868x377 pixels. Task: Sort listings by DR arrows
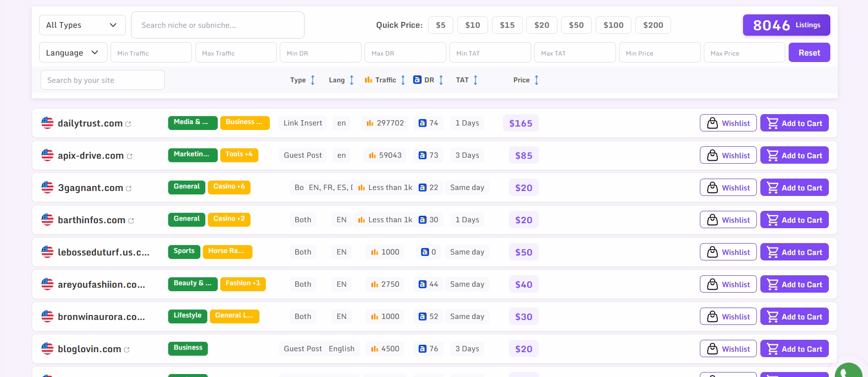(441, 80)
